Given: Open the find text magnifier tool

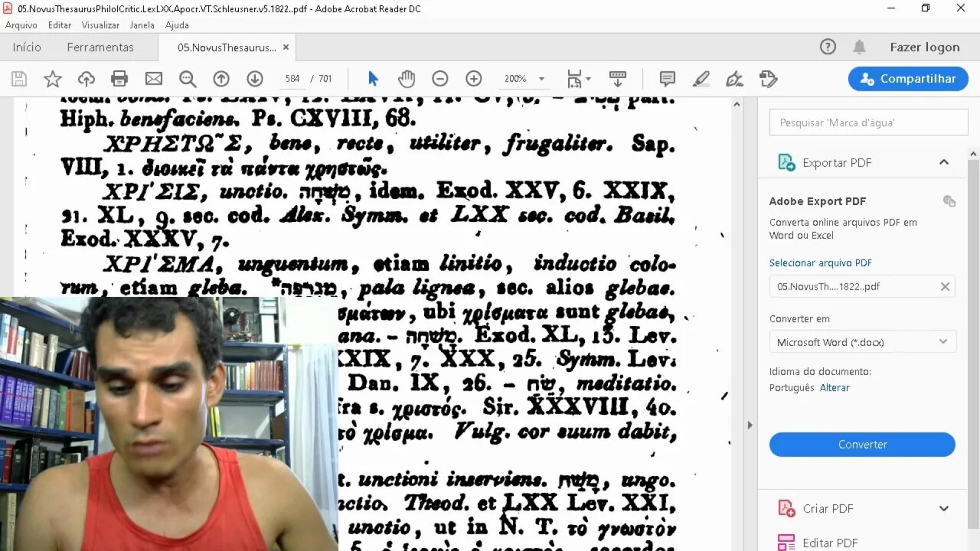Looking at the screenshot, I should pyautogui.click(x=188, y=79).
